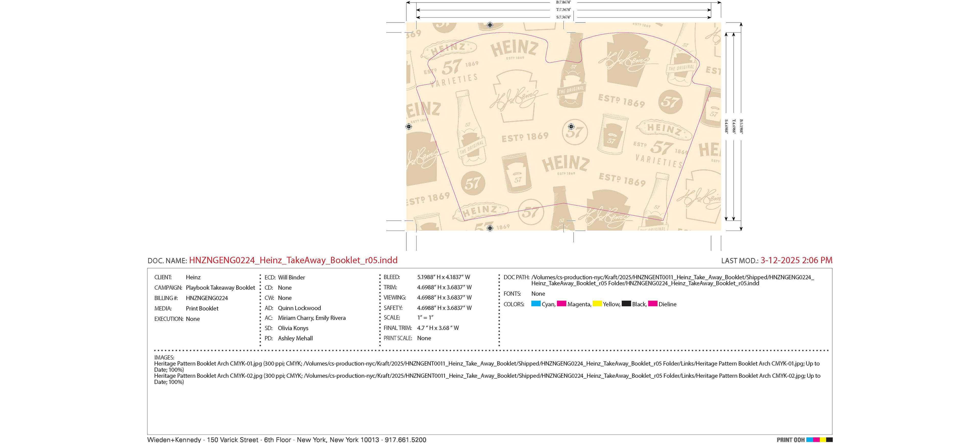
Task: Click the AC names Miriam Charry, Emily Rivera
Action: 312,318
